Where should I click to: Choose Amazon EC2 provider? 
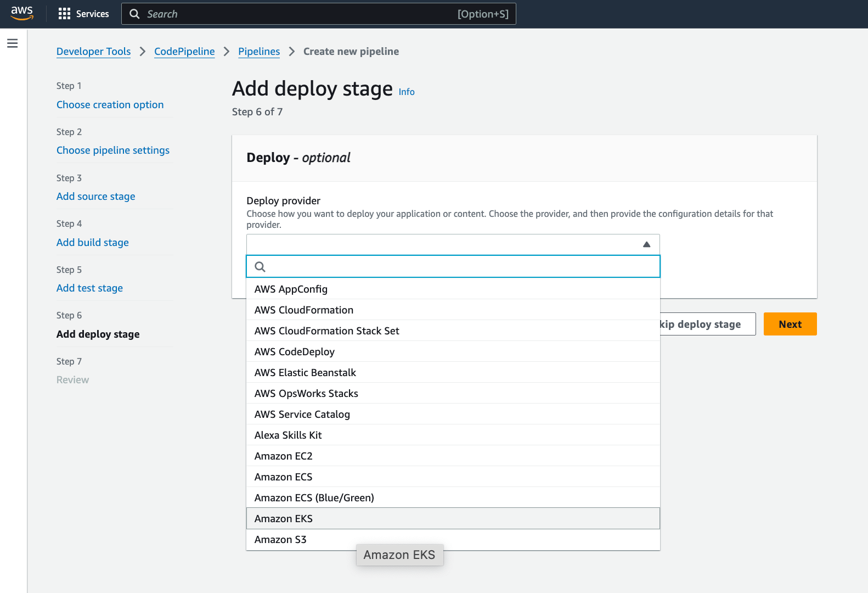[x=453, y=456]
